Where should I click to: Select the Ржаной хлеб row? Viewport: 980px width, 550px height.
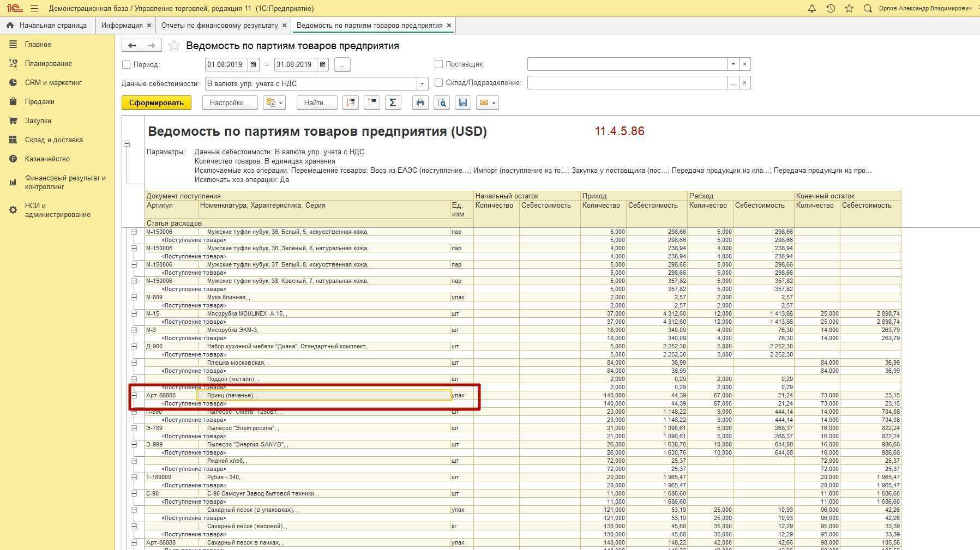[x=522, y=461]
